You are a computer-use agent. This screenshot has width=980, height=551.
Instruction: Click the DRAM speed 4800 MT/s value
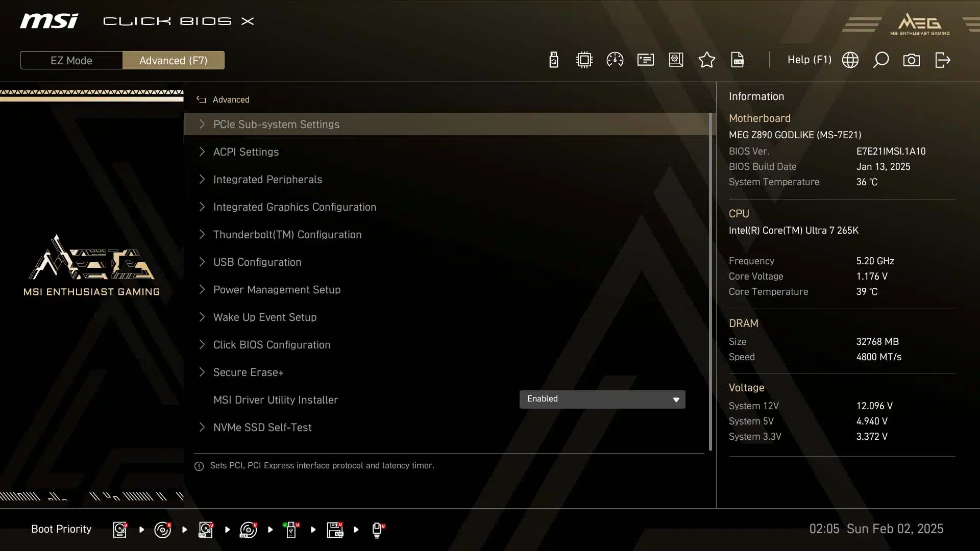[x=878, y=357]
